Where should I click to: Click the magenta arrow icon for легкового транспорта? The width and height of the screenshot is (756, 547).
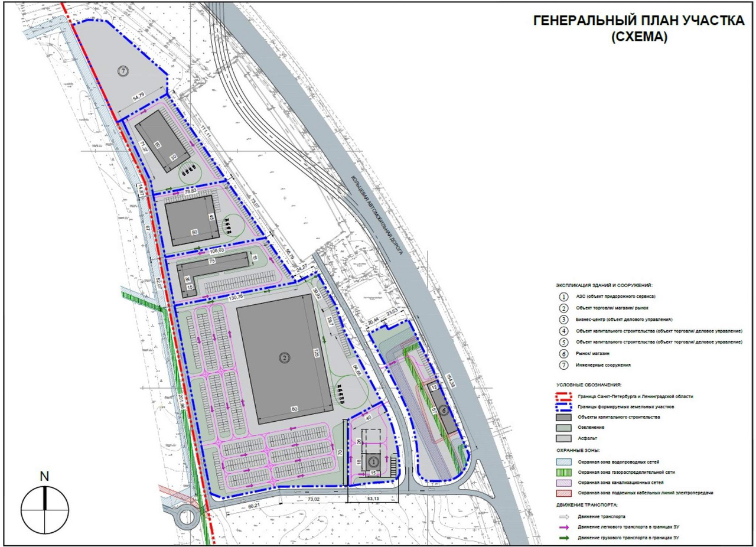[x=563, y=527]
